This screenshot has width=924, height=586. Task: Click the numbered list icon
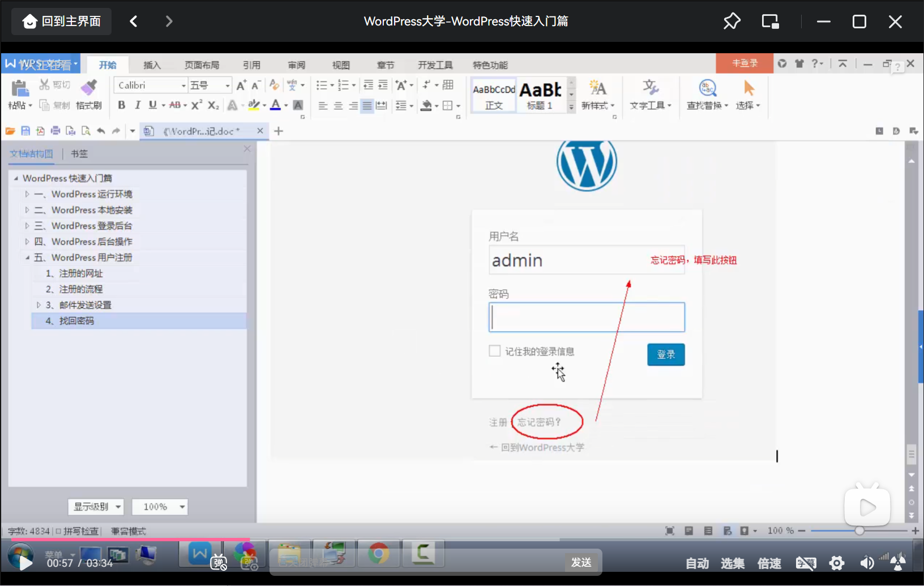[x=343, y=85]
